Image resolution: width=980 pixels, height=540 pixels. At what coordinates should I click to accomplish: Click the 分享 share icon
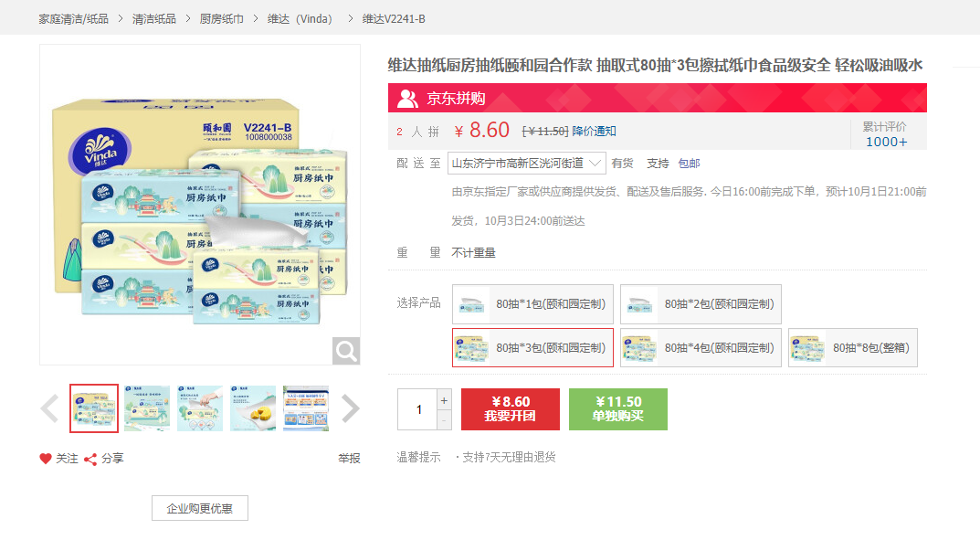(90, 459)
